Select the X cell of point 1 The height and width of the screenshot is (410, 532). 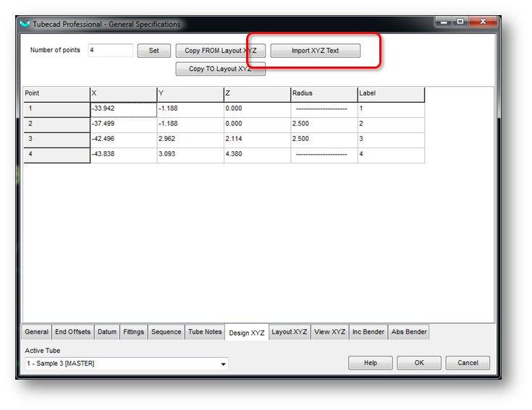tap(123, 109)
